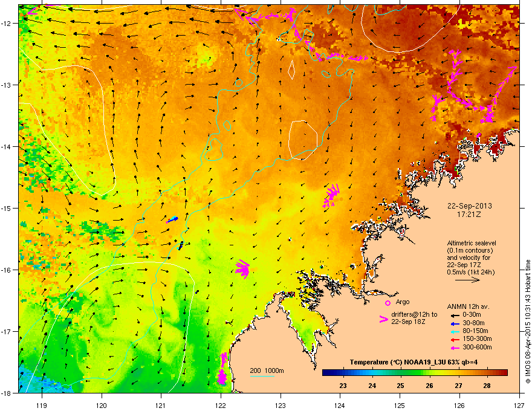Click the Temperature NOAA19_L3U colorbar title

414,363
